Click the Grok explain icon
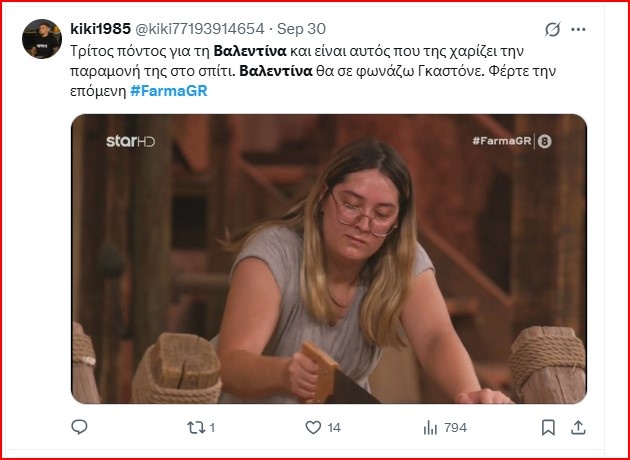Screen dimensions: 630x460 [x=552, y=28]
